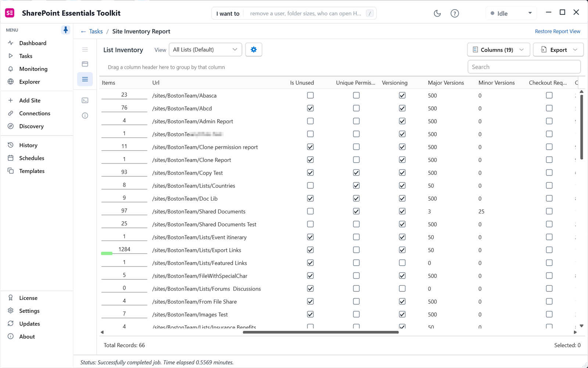Click the History clock icon
Viewport: 588px width, 368px height.
point(11,145)
